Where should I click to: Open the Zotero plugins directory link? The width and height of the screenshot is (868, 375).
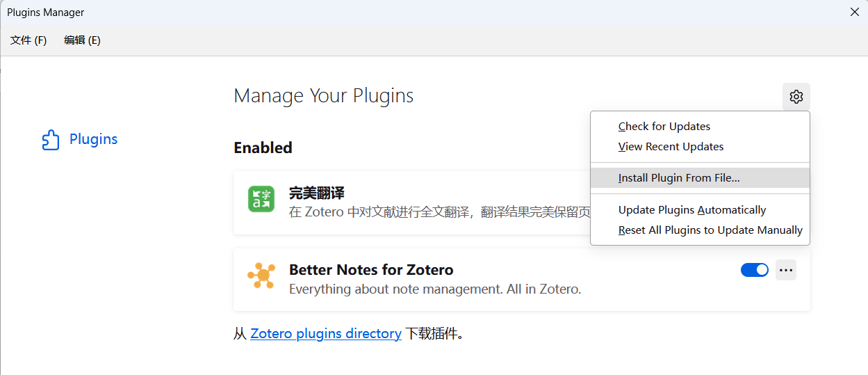[326, 334]
